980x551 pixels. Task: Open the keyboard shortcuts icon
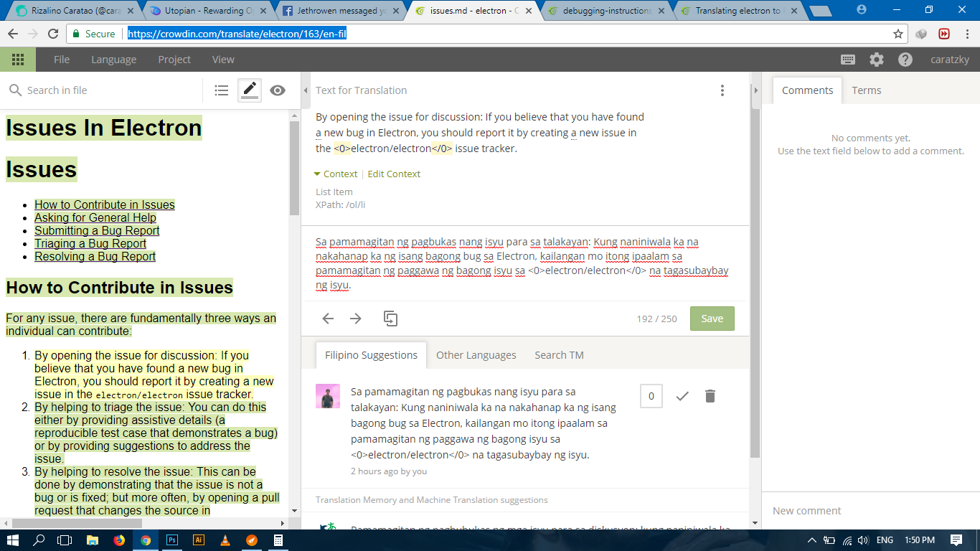click(847, 60)
